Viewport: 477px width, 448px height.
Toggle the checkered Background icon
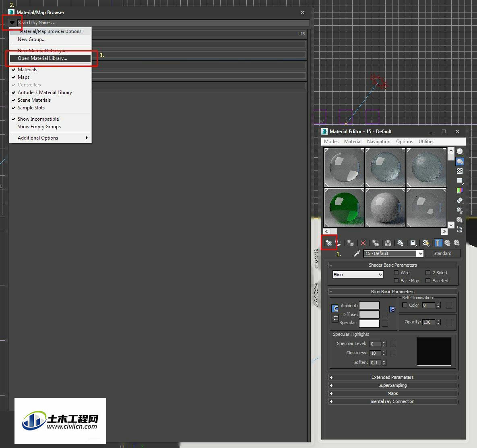coord(460,171)
